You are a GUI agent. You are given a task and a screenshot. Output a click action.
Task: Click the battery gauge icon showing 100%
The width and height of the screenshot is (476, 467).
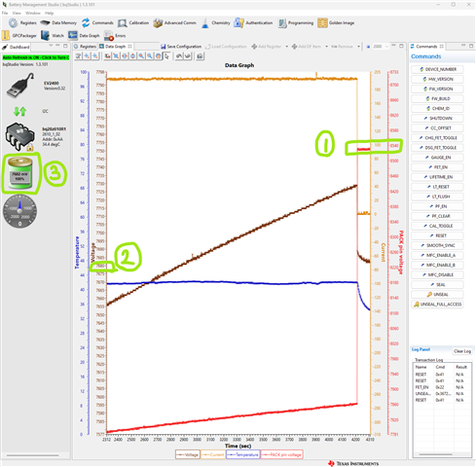tap(20, 173)
